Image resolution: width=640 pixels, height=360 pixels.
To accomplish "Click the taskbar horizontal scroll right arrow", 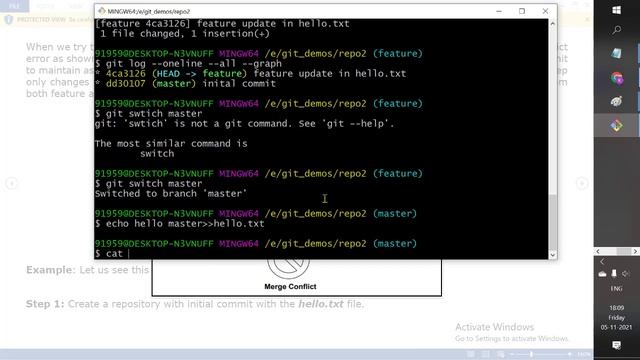I will pos(636,251).
